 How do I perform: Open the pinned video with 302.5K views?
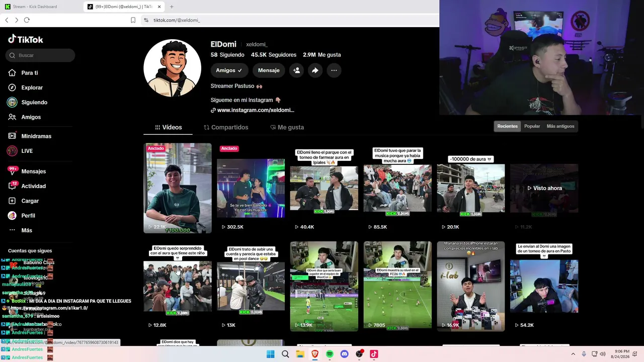(x=251, y=188)
